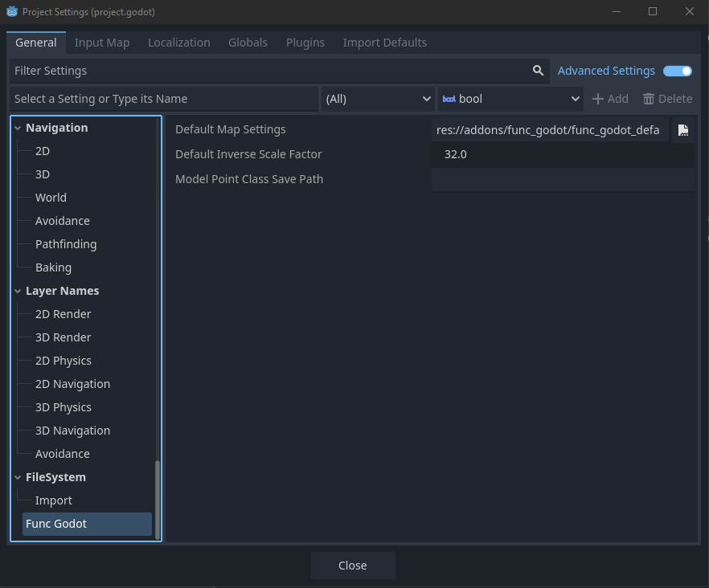Click the Delete button
Image resolution: width=709 pixels, height=588 pixels.
pos(667,99)
